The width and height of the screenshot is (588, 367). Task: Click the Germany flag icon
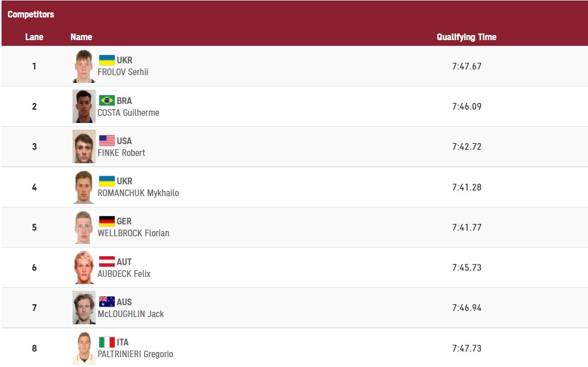pos(107,221)
